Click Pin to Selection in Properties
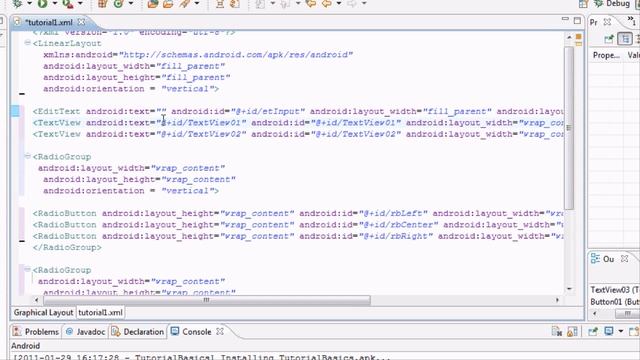This screenshot has height=360, width=640. click(609, 39)
